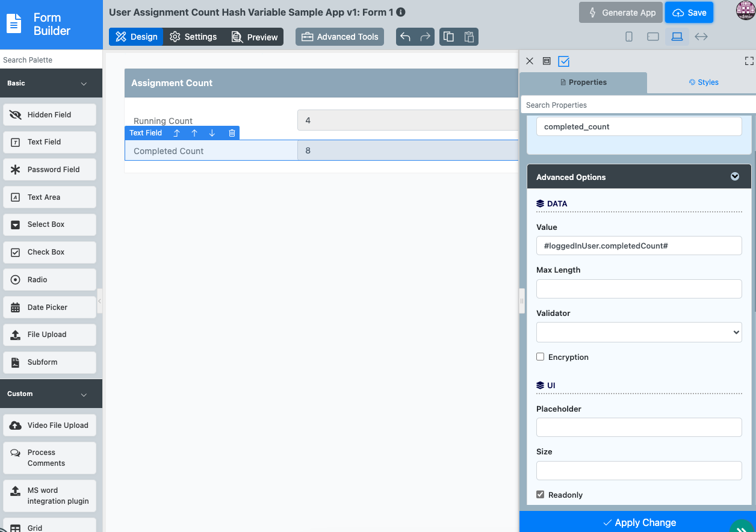756x532 pixels.
Task: Add Video File Upload custom element
Action: (x=49, y=425)
